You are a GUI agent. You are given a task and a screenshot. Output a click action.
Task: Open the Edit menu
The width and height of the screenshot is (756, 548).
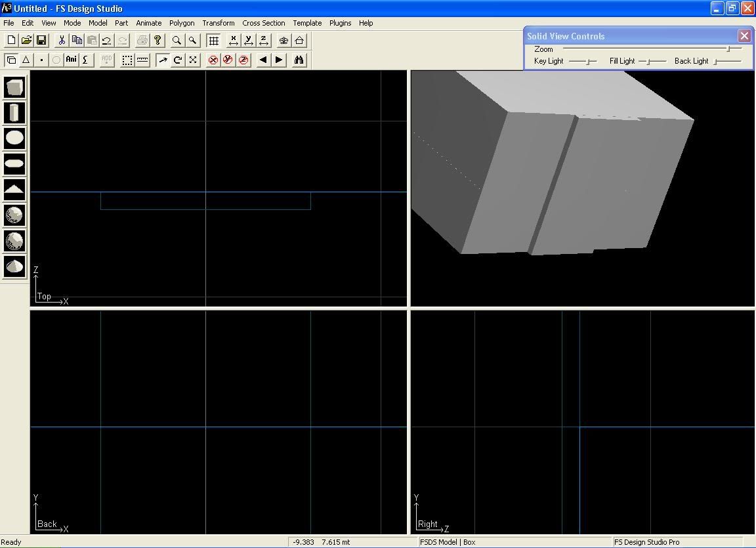click(28, 23)
